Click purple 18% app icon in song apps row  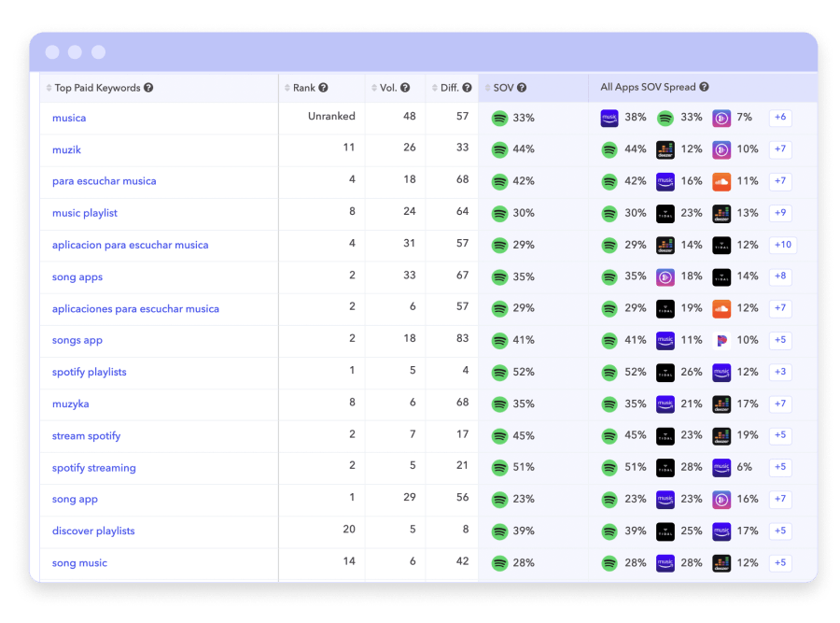(665, 276)
